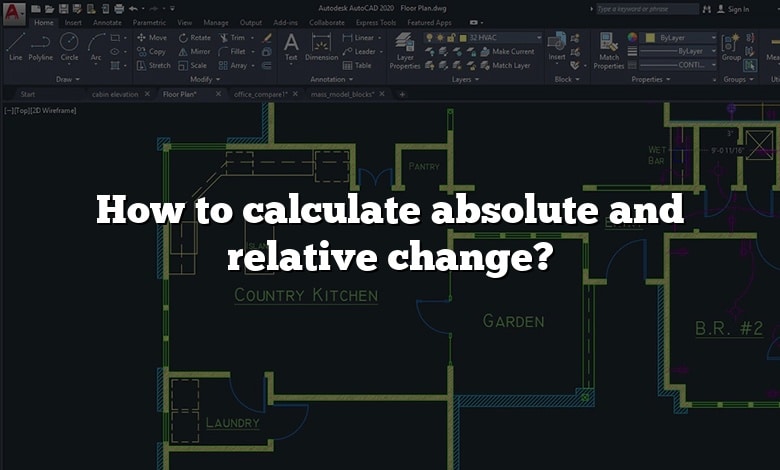
Task: Click Make Current layer button
Action: point(507,51)
